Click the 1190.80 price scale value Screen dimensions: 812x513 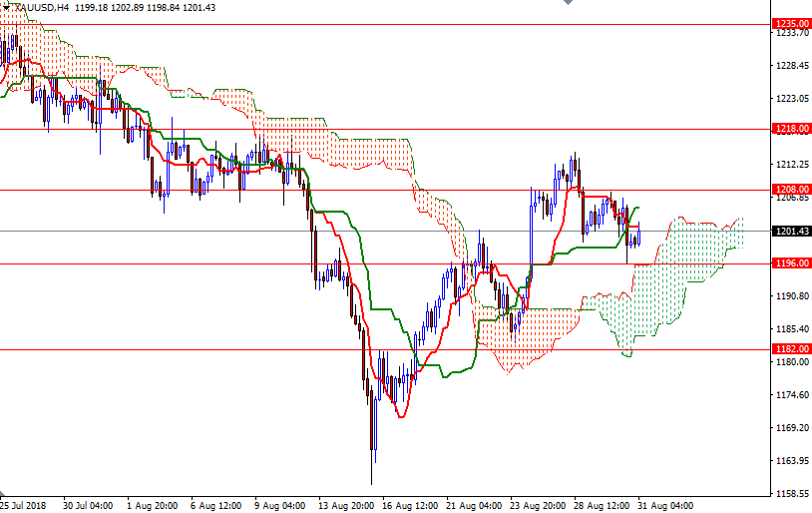790,296
